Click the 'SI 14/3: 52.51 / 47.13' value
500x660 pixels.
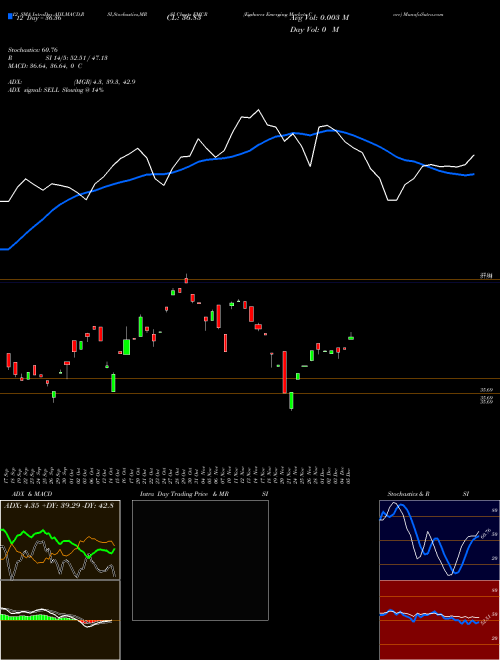(77, 58)
